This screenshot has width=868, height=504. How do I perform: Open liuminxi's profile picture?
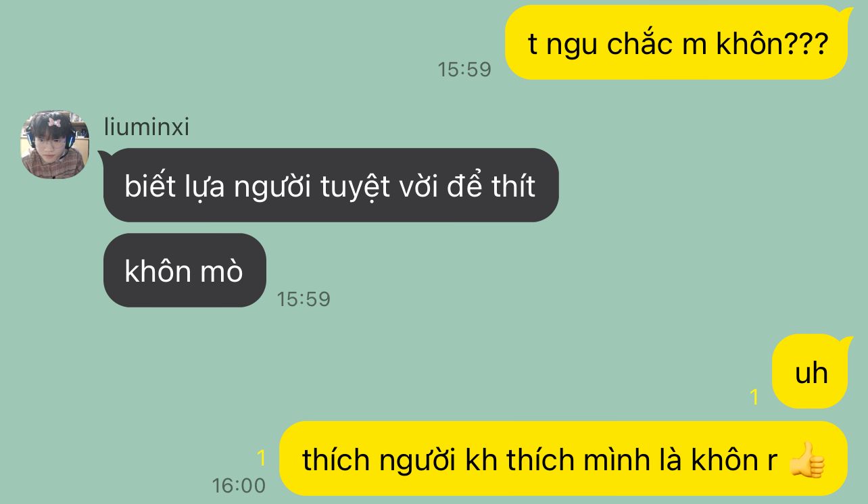pos(55,145)
